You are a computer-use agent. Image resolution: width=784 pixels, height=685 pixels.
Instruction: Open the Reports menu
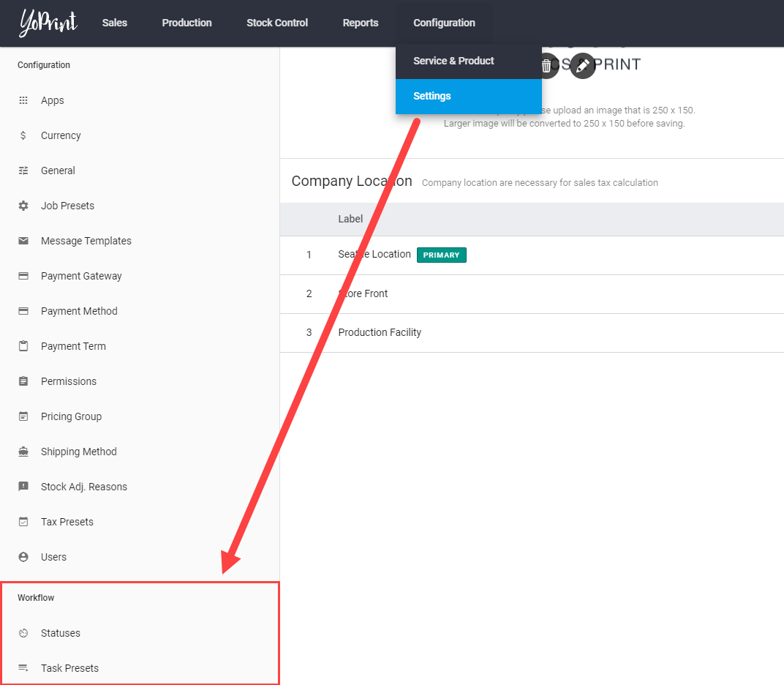(x=361, y=23)
